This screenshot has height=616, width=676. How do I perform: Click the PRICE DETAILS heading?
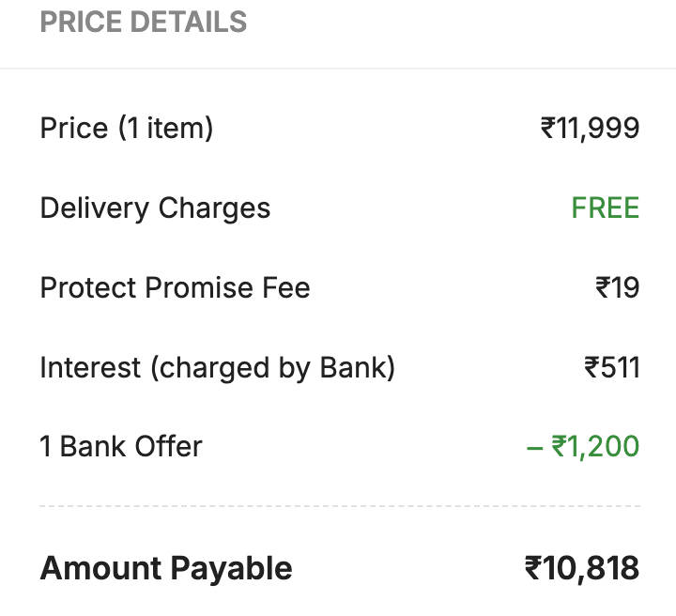pos(143,22)
